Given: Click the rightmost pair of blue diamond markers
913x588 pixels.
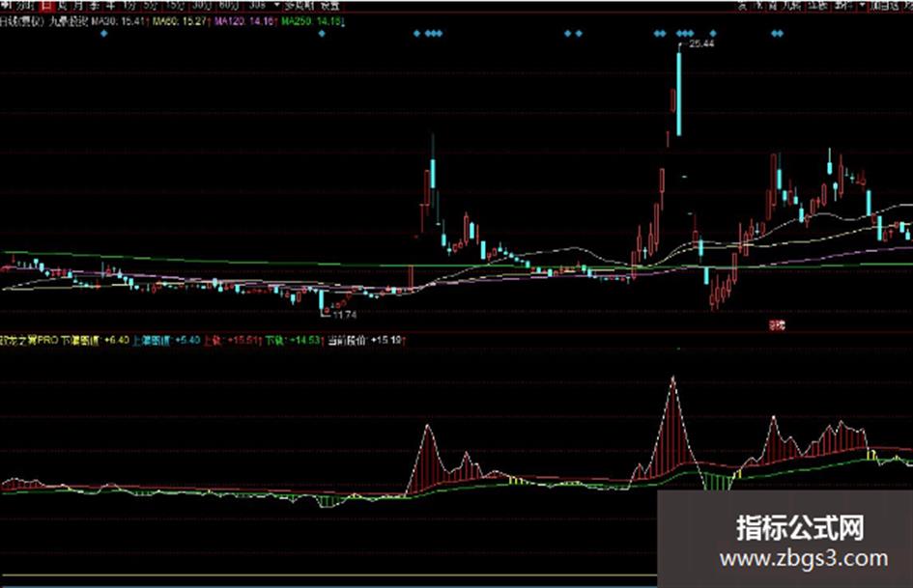Looking at the screenshot, I should pyautogui.click(x=778, y=34).
